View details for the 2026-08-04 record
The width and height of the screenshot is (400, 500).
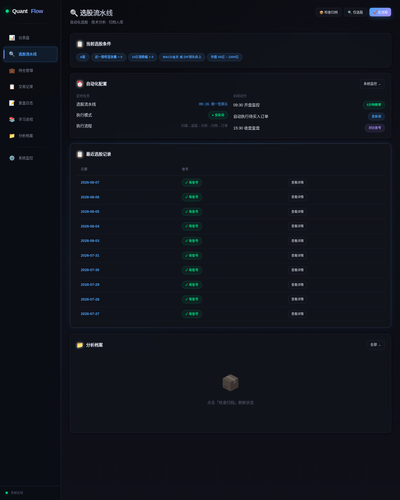tap(297, 226)
